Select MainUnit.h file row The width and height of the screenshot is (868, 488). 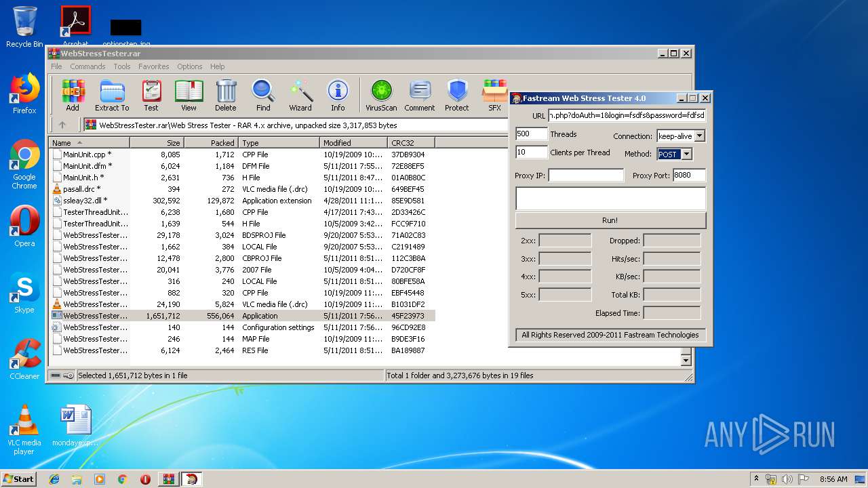[x=242, y=178]
